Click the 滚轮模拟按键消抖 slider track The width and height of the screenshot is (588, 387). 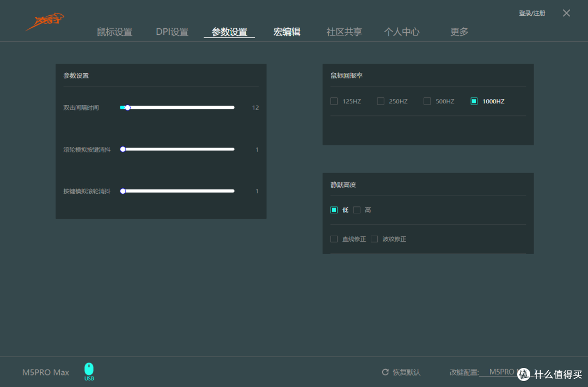pyautogui.click(x=177, y=149)
